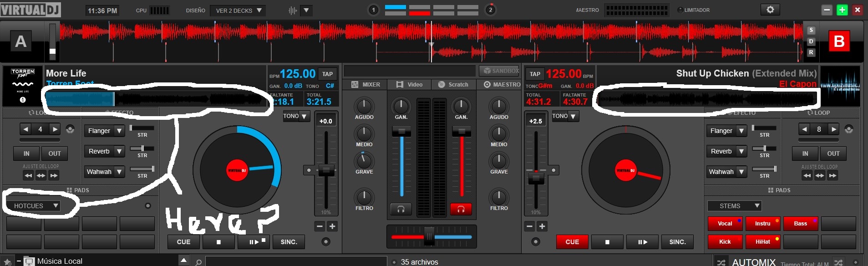Click right deck smart loop round icon
The height and width of the screenshot is (266, 868).
coord(849,129)
